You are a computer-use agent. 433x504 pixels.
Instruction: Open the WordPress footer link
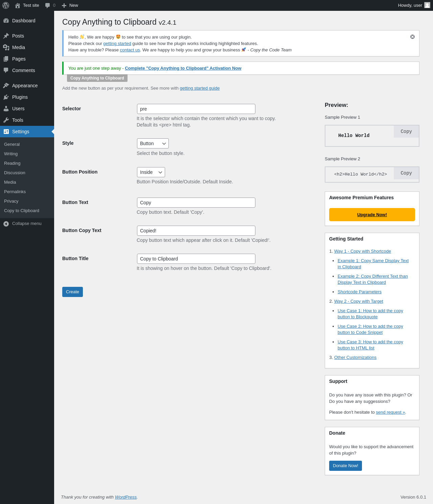126,497
